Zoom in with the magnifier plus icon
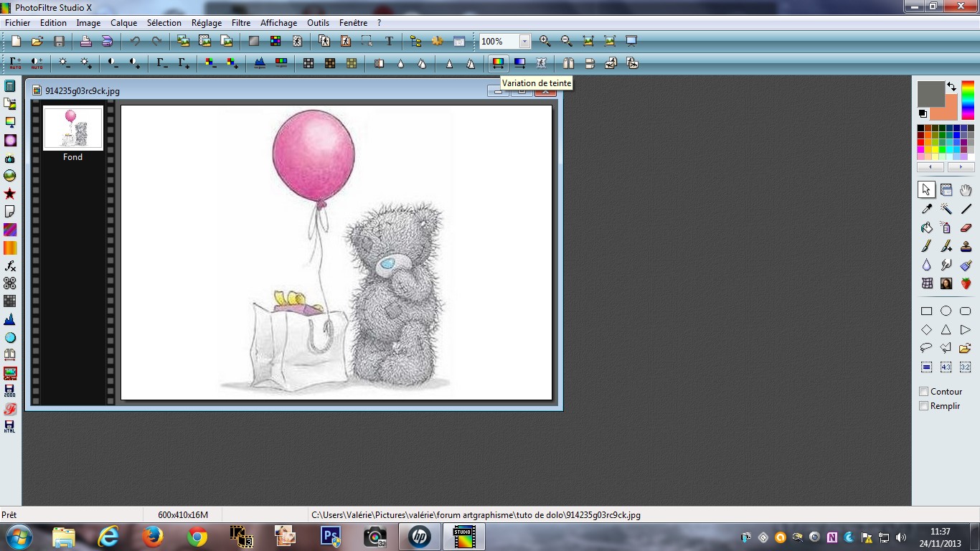The image size is (980, 551). [545, 42]
